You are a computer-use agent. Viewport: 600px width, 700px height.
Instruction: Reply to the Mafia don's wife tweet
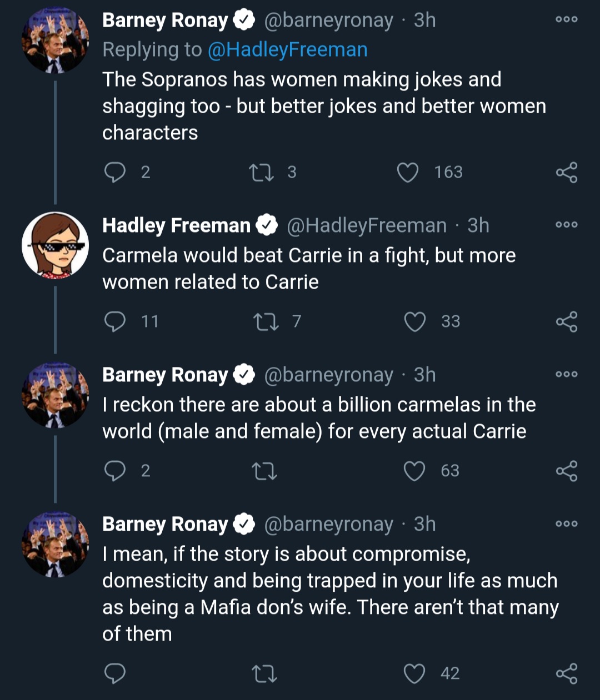[115, 673]
